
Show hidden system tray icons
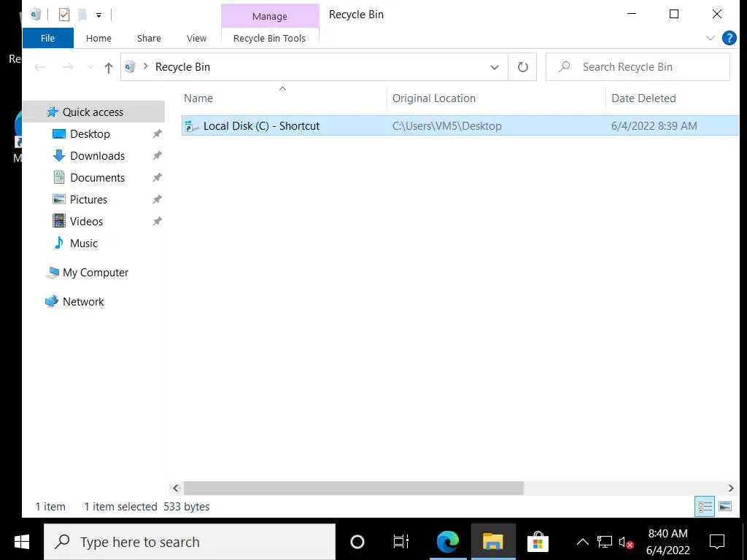[582, 542]
